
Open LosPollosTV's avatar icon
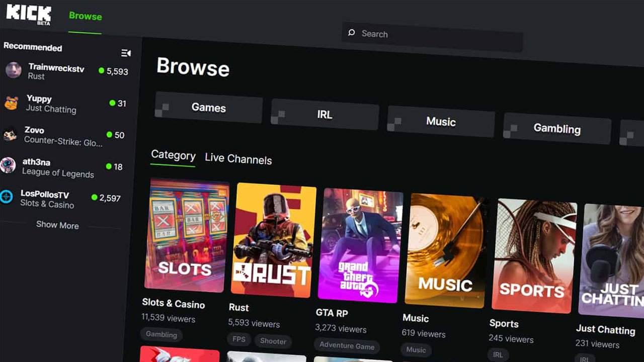click(x=6, y=197)
